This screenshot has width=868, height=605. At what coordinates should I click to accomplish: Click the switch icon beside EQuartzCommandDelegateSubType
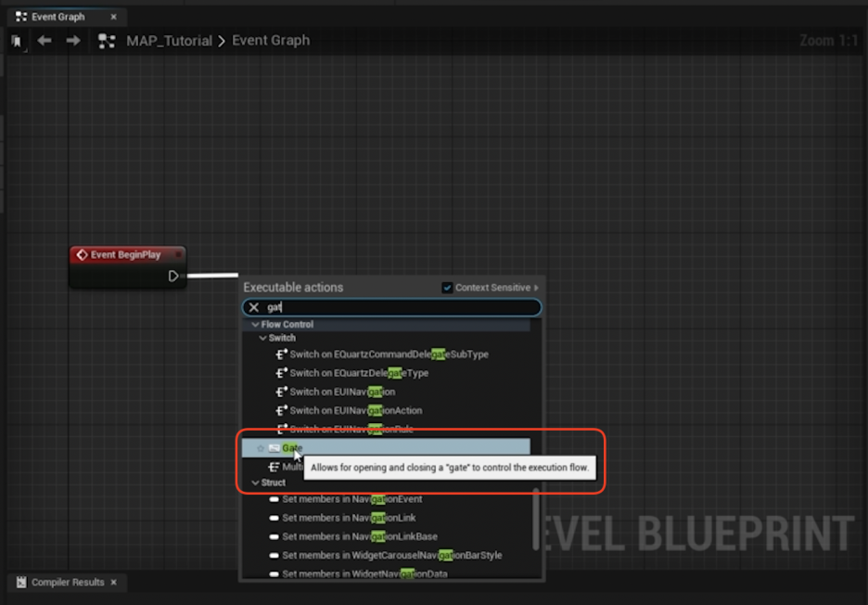coord(282,354)
